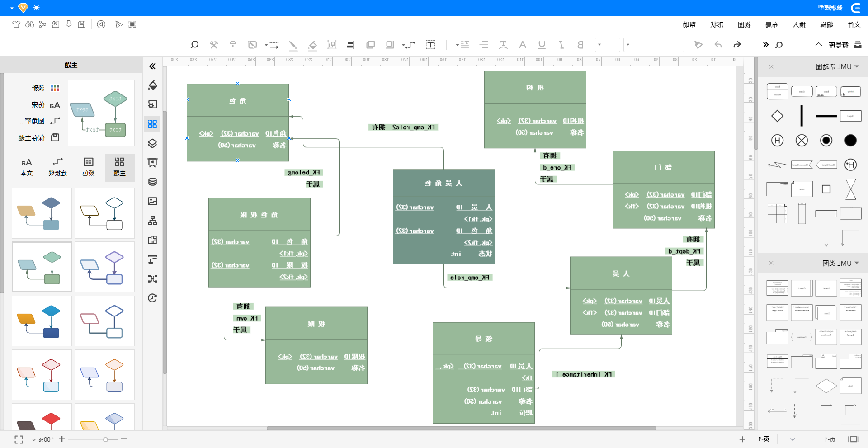Click the zoom slider handle
Viewport: 868px width, 448px height.
[105, 439]
